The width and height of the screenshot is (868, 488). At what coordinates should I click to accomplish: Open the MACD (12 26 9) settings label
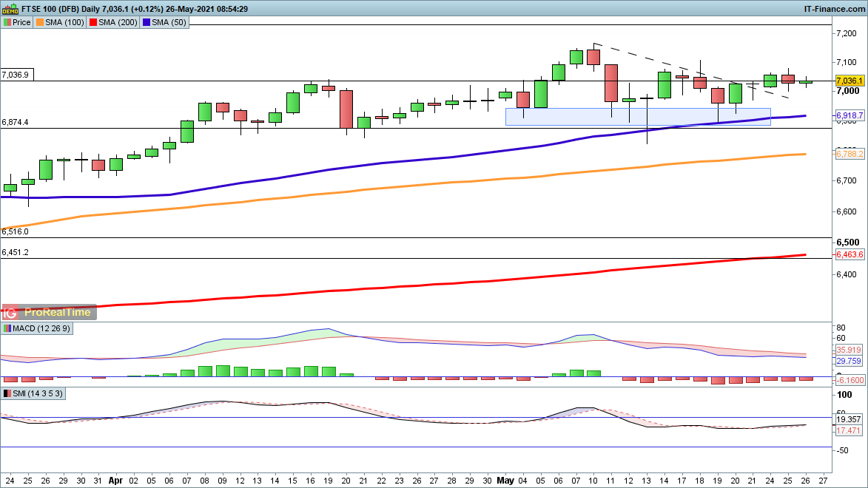(40, 328)
